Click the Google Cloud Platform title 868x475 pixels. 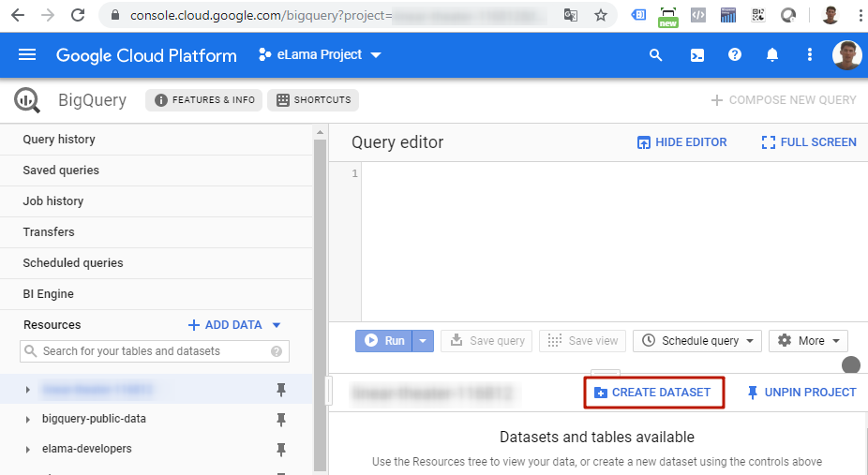(146, 55)
